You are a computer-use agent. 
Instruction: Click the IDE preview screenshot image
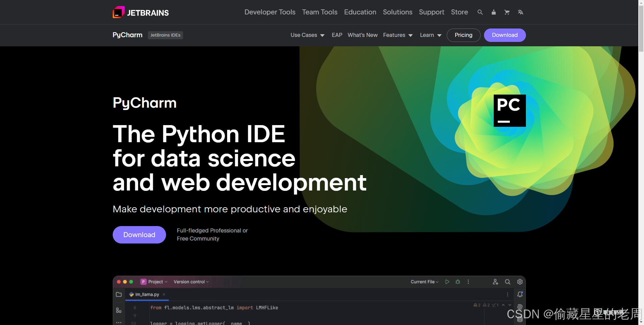coord(319,301)
